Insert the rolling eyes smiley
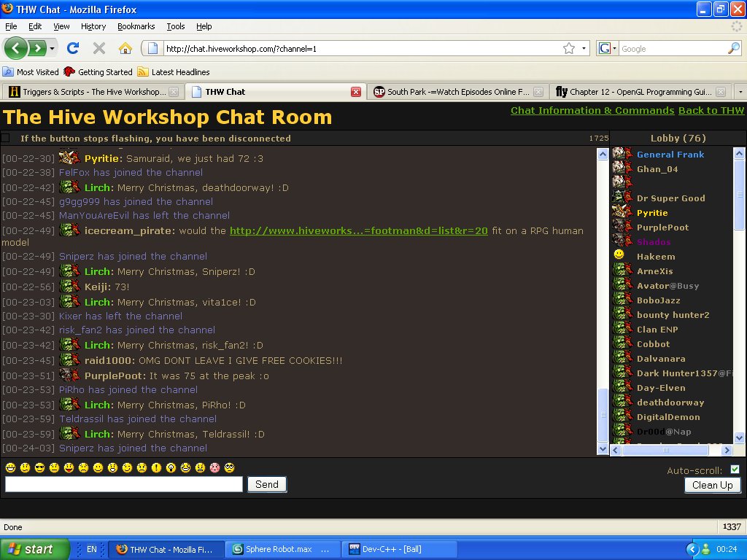 (230, 467)
